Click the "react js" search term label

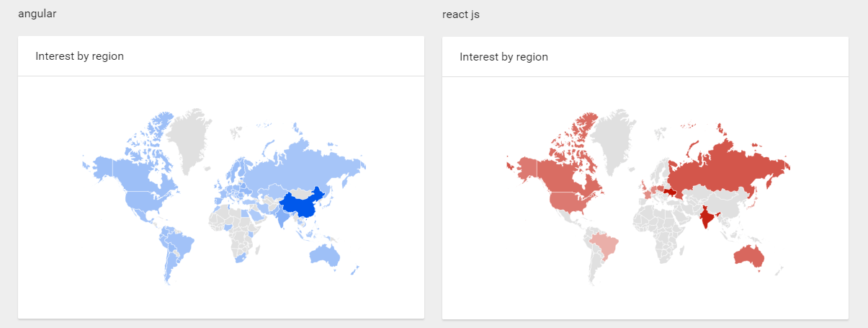point(460,14)
